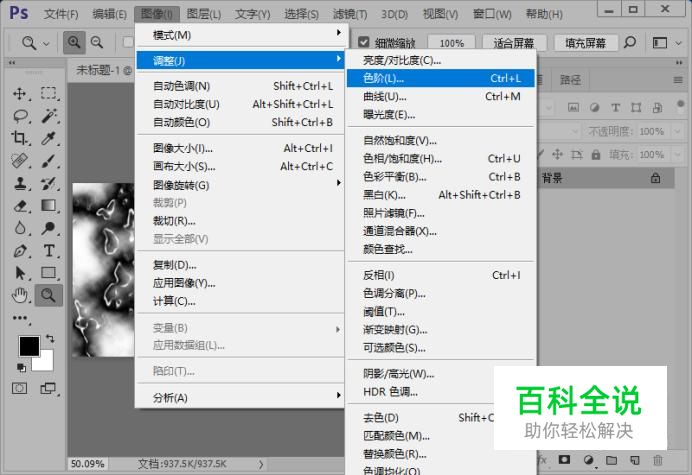
Task: Select the Hand tool
Action: [20, 295]
